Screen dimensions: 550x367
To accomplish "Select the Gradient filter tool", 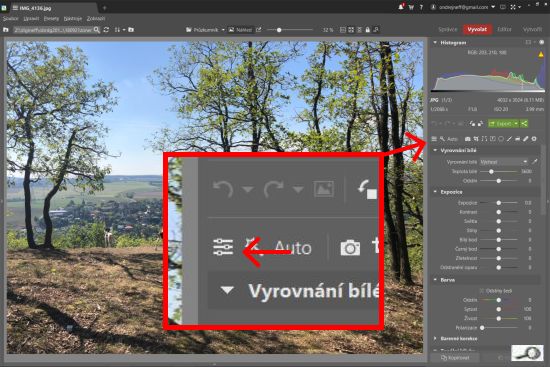I will [493, 139].
